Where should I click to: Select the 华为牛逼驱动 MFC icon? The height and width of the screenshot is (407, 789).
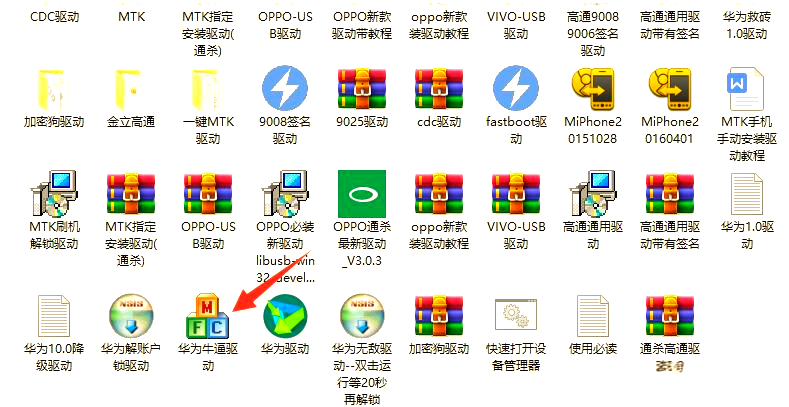[x=208, y=317]
